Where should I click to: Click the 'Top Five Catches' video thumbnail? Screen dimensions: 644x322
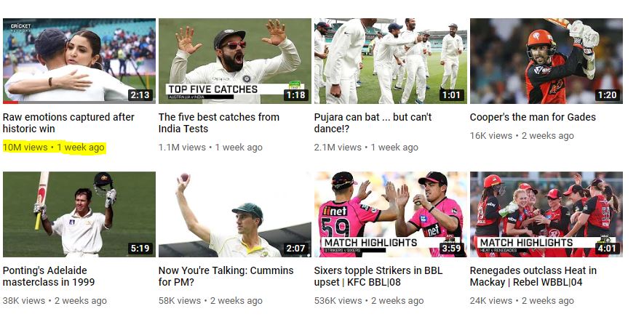[235, 61]
